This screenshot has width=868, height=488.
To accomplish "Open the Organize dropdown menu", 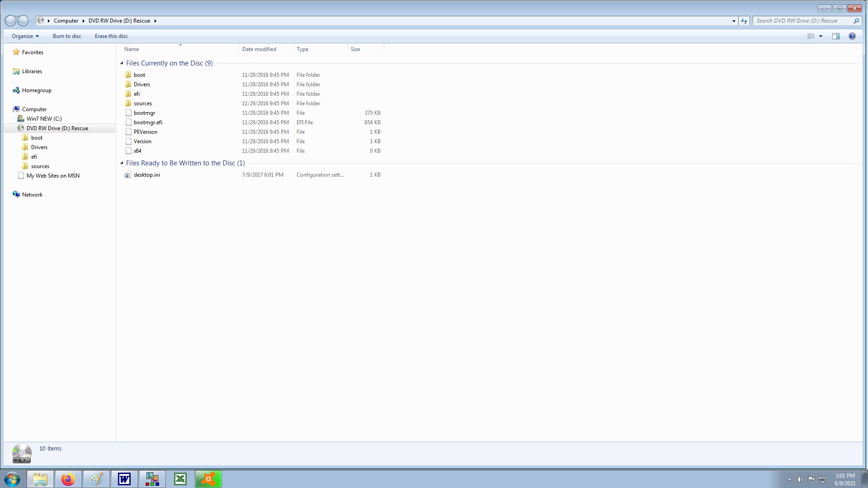I will click(25, 36).
